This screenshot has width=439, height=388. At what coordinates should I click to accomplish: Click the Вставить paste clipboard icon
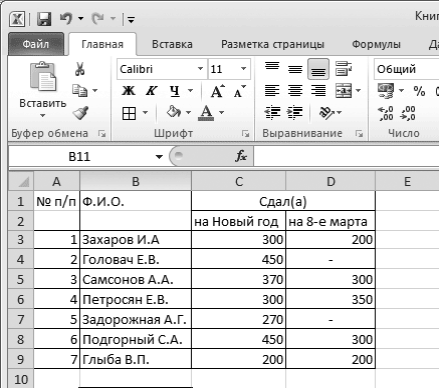pos(43,76)
